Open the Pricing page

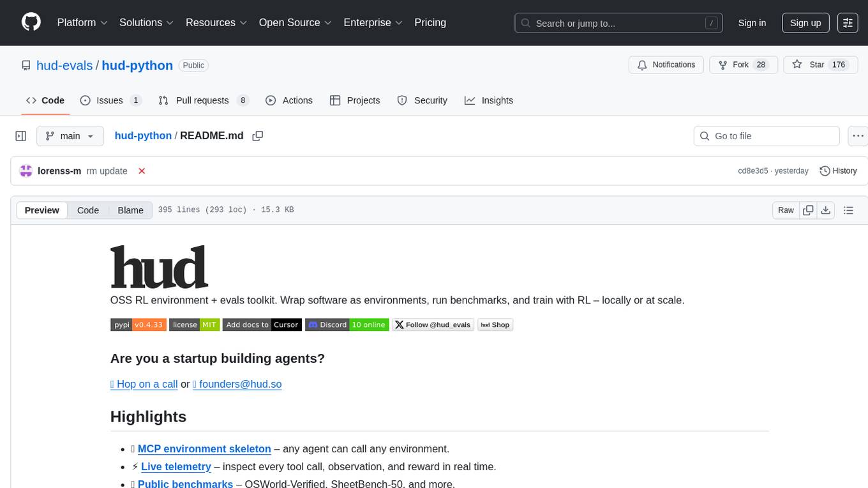coord(430,22)
